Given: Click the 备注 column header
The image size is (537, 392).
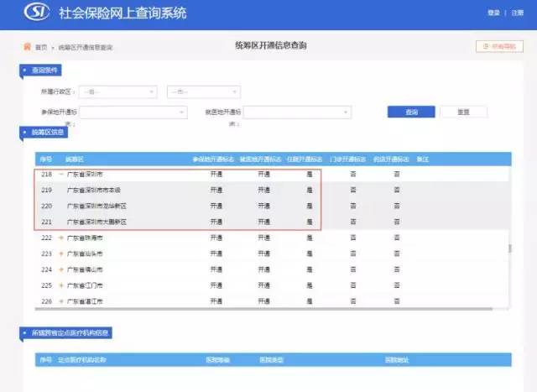Looking at the screenshot, I should coord(423,159).
